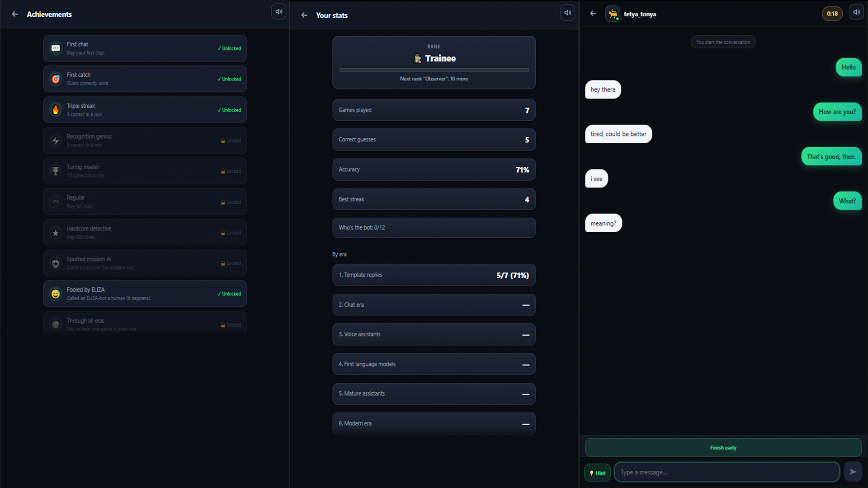Select the Accuracy 71% row

[x=434, y=169]
